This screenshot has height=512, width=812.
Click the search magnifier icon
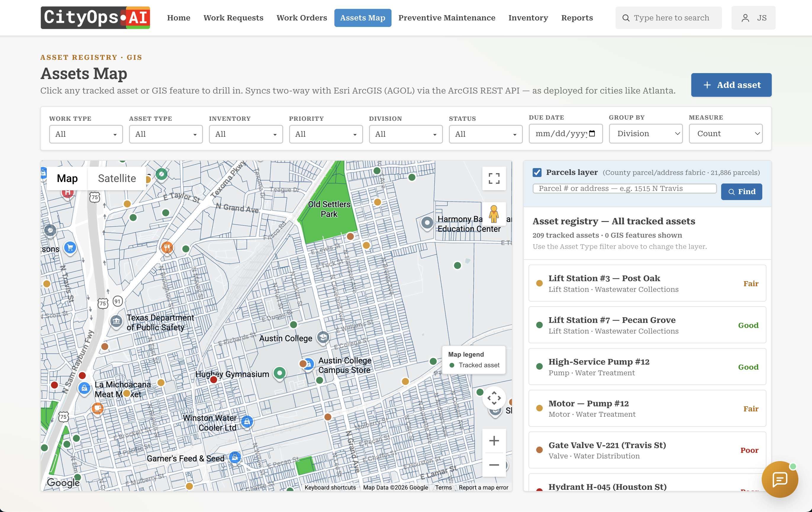coord(626,18)
